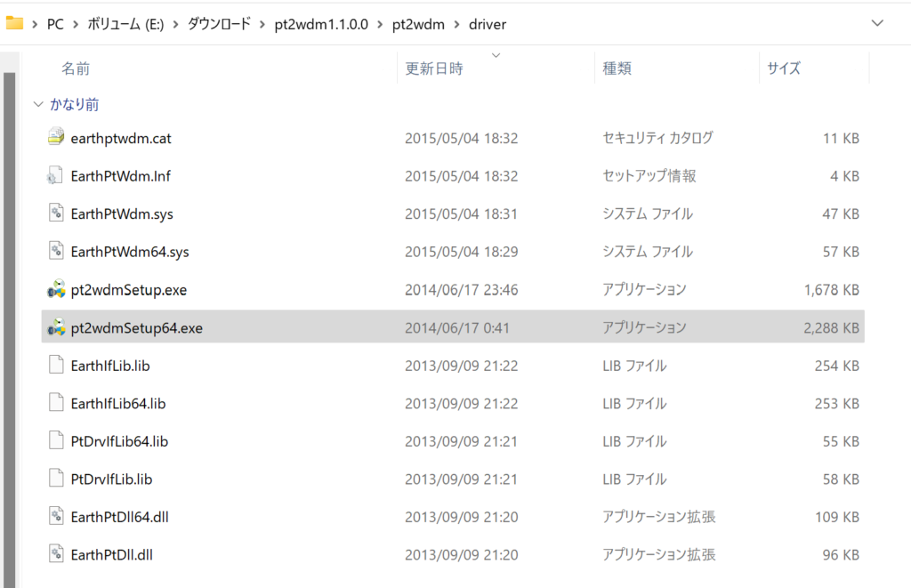This screenshot has width=911, height=588.
Task: Select the PtDrvIfLib64.lib file name
Action: pos(119,441)
